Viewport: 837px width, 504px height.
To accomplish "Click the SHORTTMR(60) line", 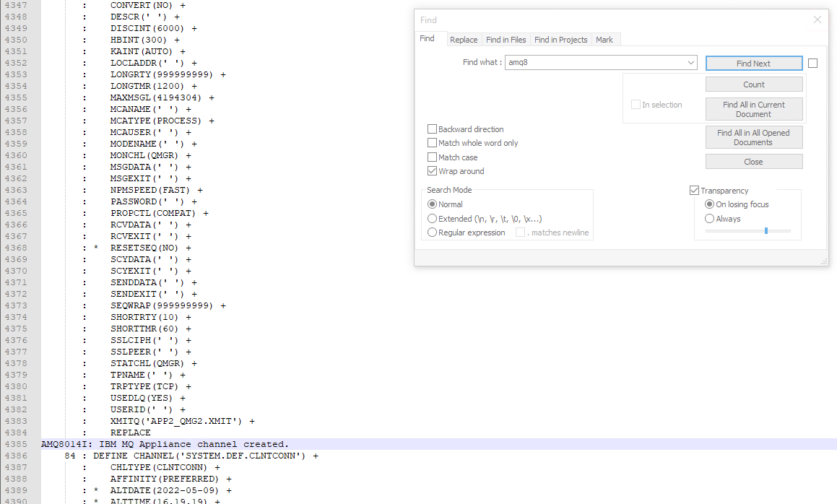I will click(x=150, y=329).
